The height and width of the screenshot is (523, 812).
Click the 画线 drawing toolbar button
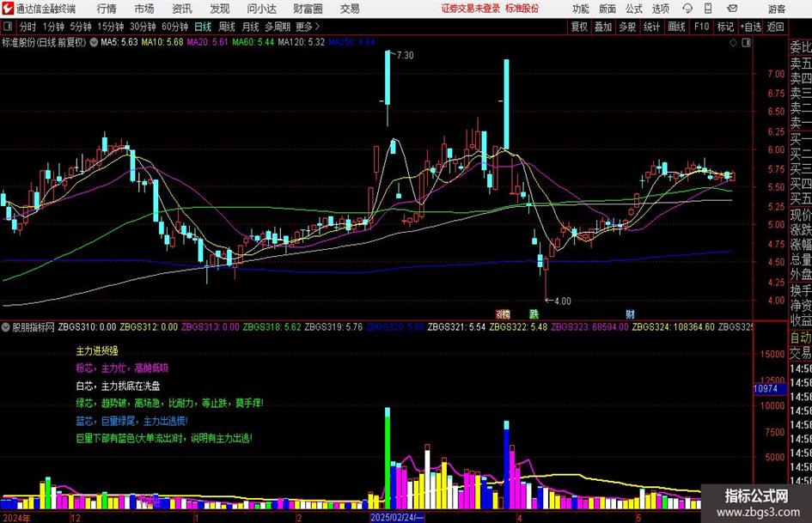(x=676, y=27)
